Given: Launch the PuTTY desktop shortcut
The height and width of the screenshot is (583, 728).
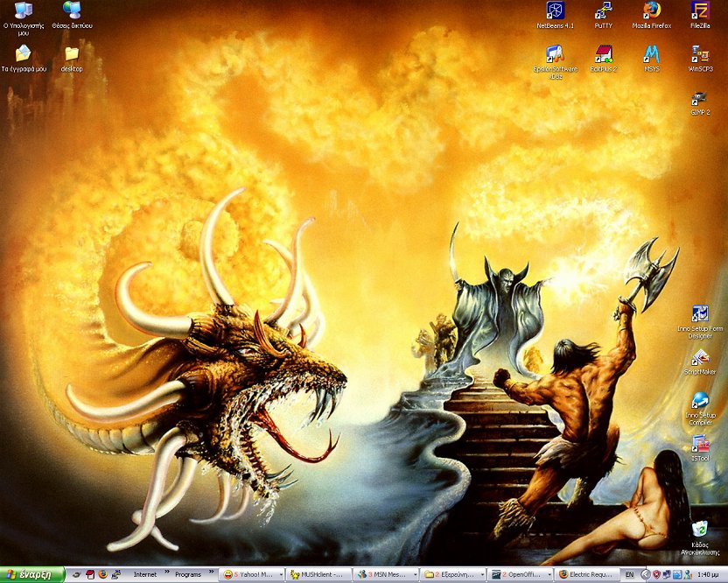Looking at the screenshot, I should [604, 16].
